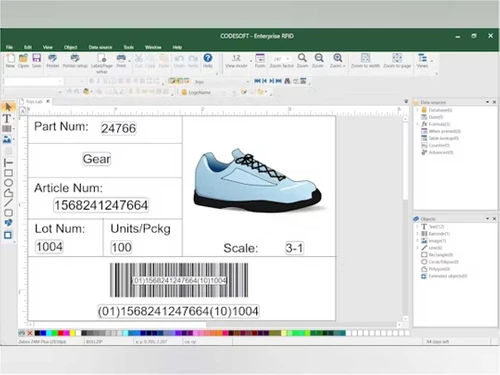Click the Printer toolbar icon

tap(52, 58)
